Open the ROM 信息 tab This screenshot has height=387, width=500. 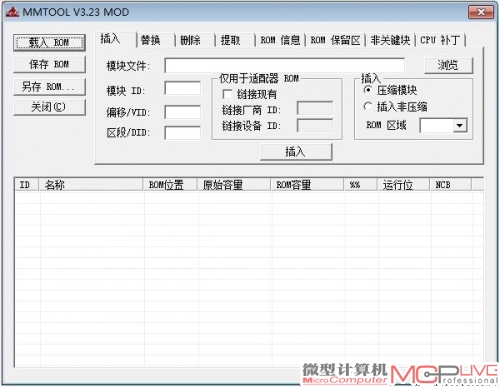[280, 41]
